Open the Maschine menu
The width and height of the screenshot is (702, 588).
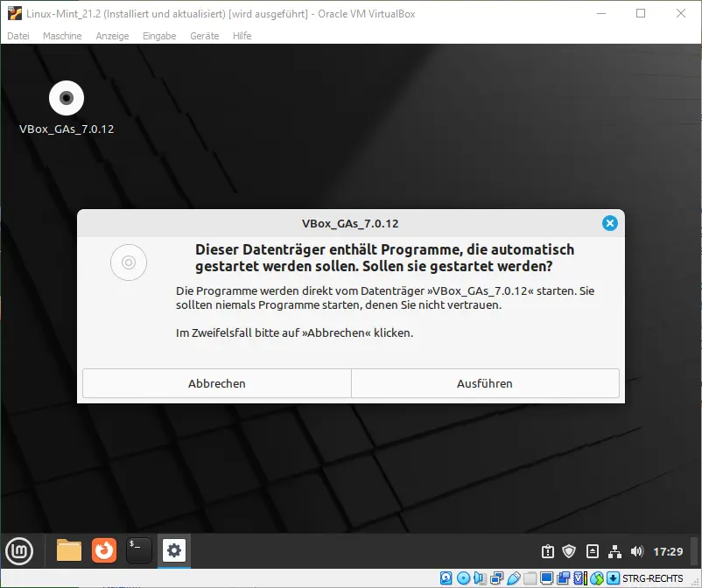coord(62,36)
